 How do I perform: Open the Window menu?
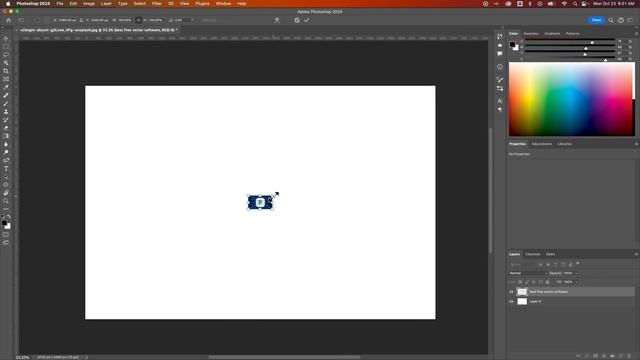223,4
